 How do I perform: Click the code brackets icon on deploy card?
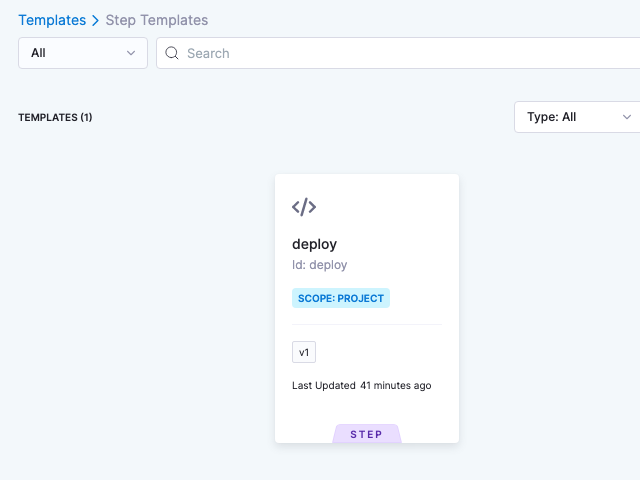click(304, 207)
